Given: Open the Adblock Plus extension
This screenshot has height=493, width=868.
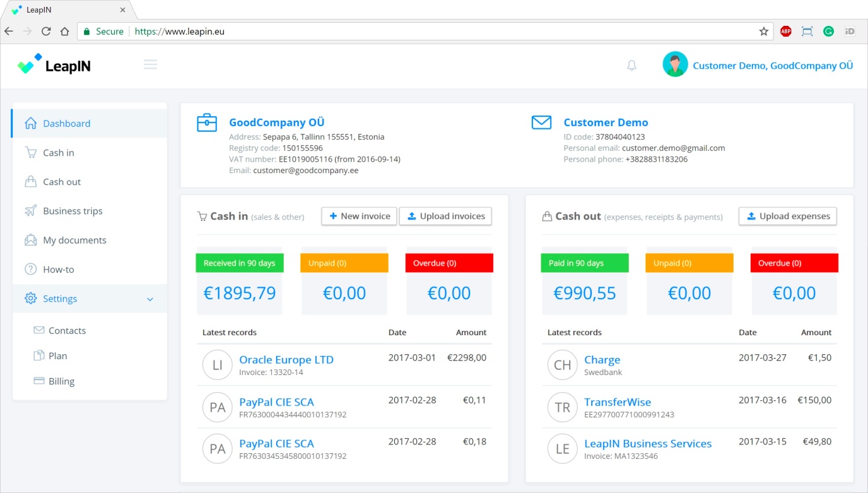Looking at the screenshot, I should [785, 31].
